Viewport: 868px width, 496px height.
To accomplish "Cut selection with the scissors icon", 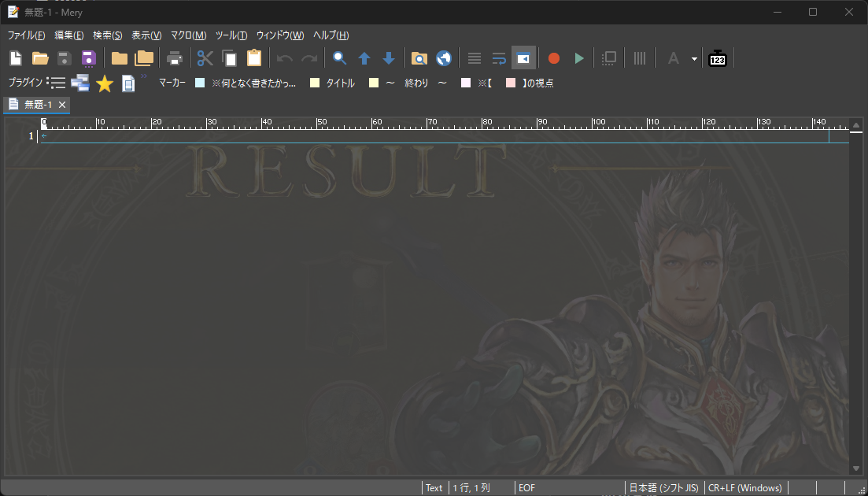I will pos(205,58).
